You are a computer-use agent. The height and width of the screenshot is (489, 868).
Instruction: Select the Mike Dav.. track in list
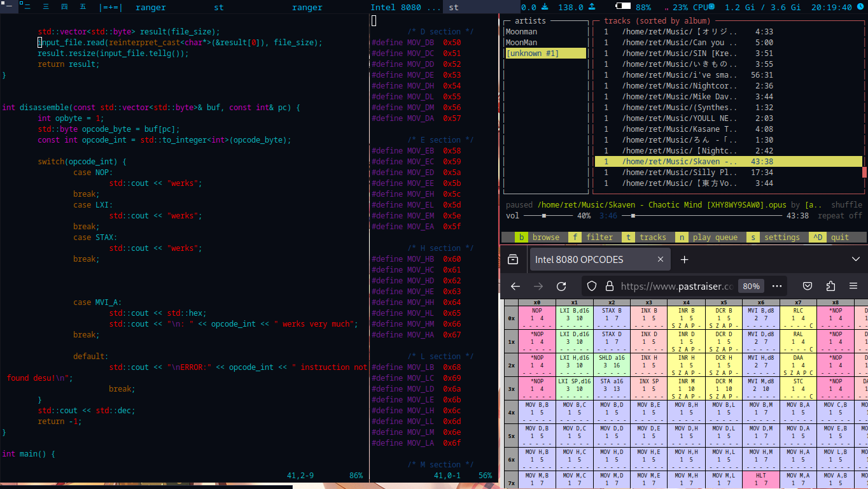click(x=729, y=97)
